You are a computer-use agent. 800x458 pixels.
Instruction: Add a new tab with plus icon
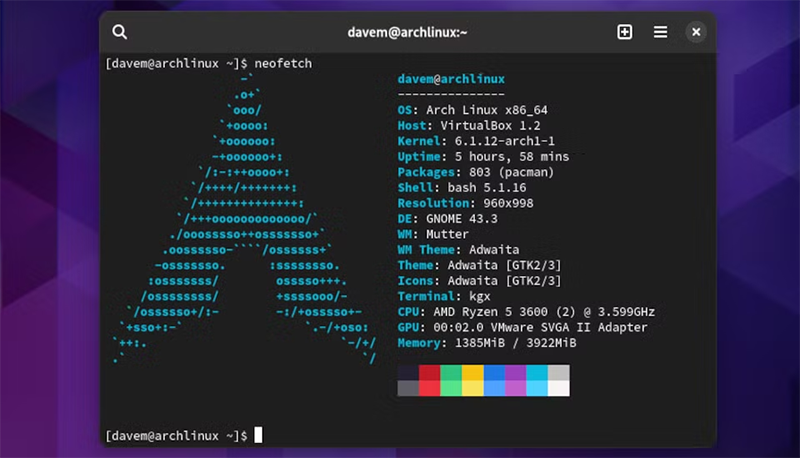tap(624, 32)
